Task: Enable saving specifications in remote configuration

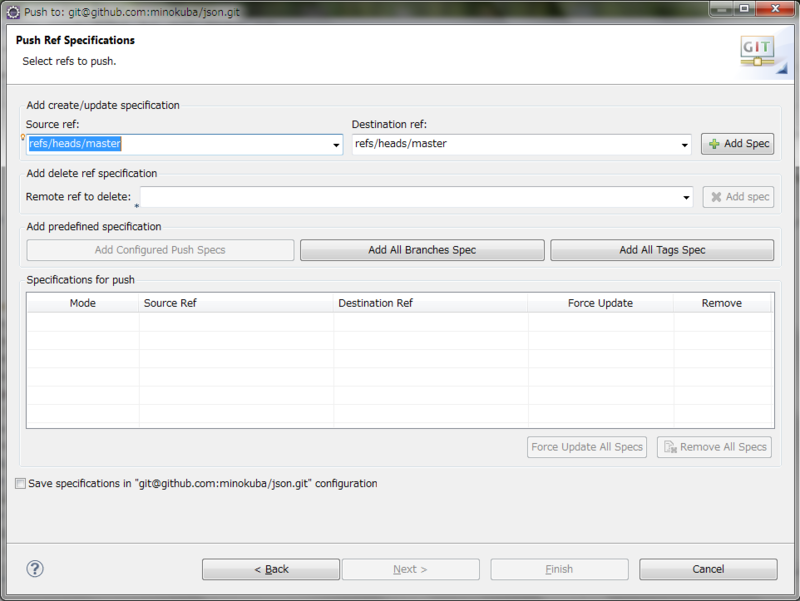Action: (x=20, y=484)
